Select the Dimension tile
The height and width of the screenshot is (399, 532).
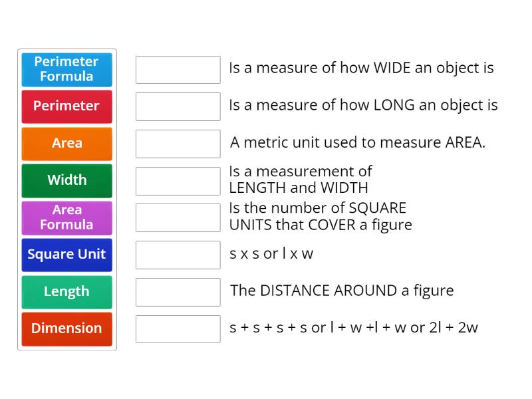click(66, 329)
